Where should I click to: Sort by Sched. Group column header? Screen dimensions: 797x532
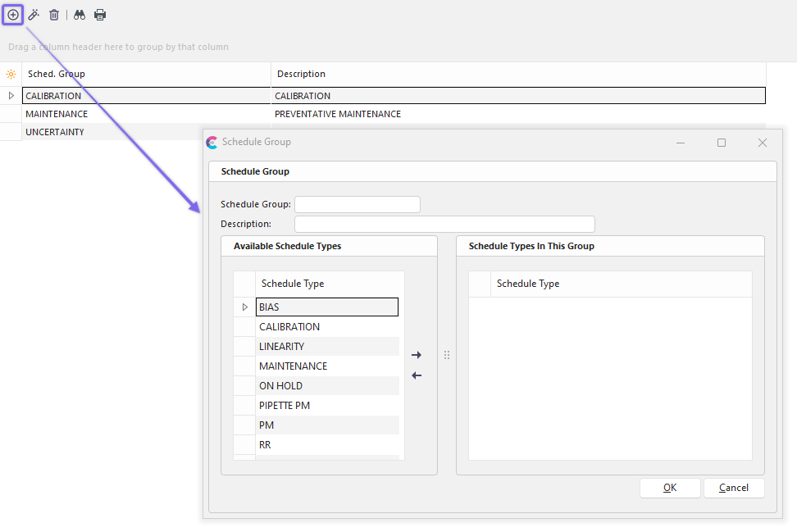[57, 74]
